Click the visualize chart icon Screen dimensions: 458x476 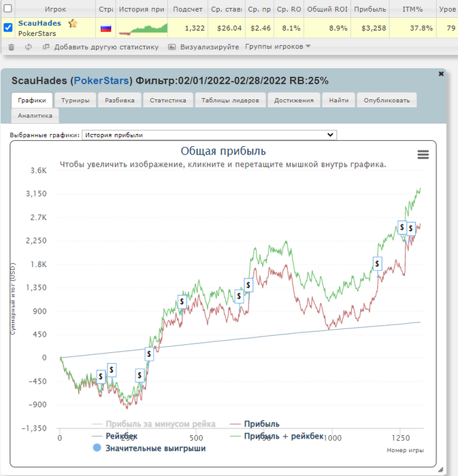coord(172,47)
